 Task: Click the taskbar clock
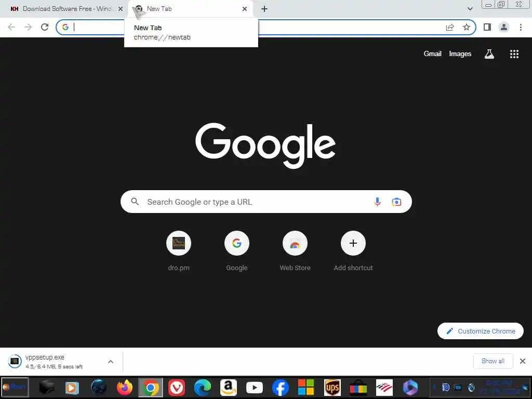(x=499, y=388)
